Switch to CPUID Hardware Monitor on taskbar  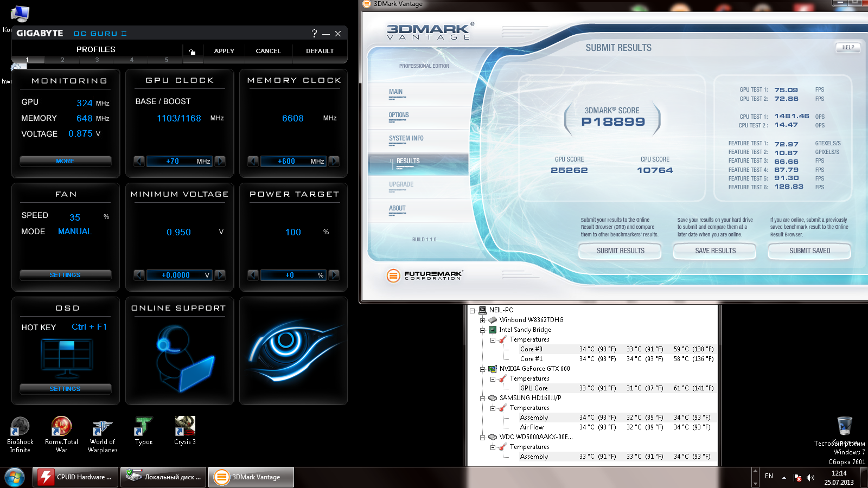[x=75, y=477]
